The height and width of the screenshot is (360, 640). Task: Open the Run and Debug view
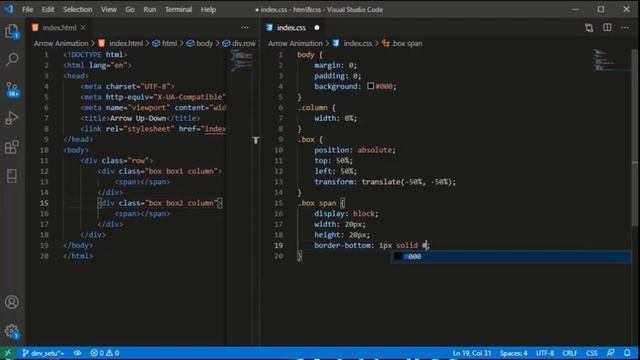pyautogui.click(x=12, y=118)
